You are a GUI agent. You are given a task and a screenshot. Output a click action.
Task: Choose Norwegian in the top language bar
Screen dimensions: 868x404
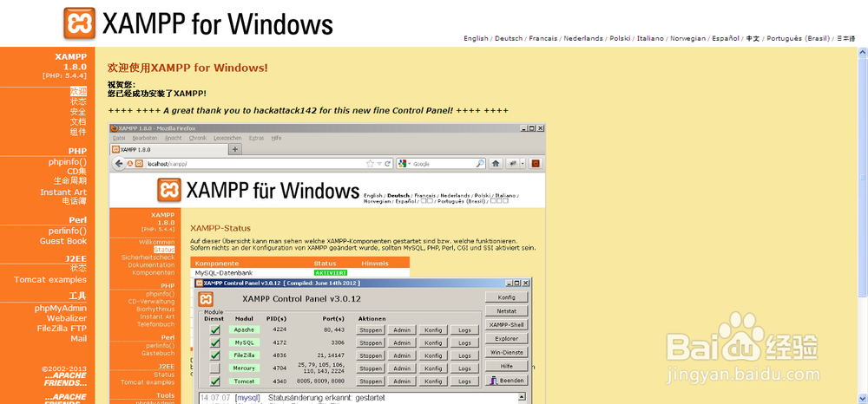[x=688, y=39]
